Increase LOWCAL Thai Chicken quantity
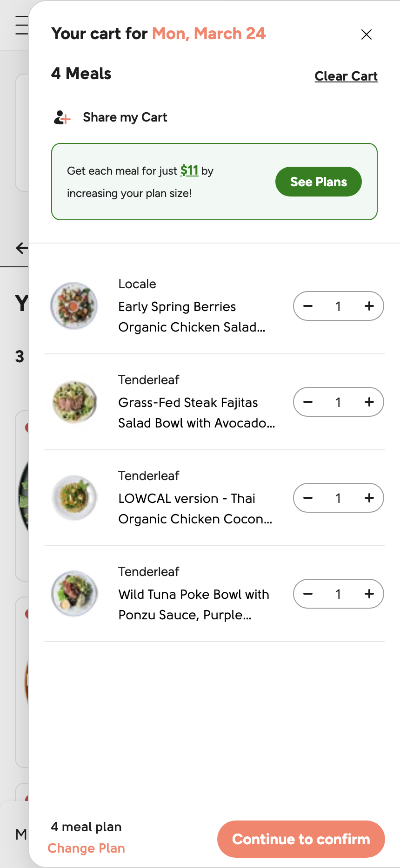The image size is (400, 868). point(369,498)
